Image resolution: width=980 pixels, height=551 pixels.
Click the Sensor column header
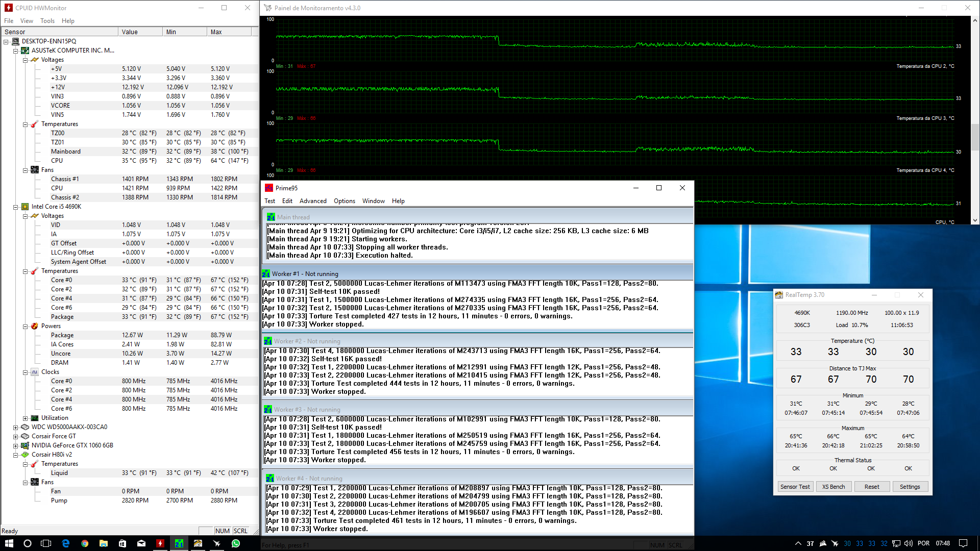coord(59,32)
